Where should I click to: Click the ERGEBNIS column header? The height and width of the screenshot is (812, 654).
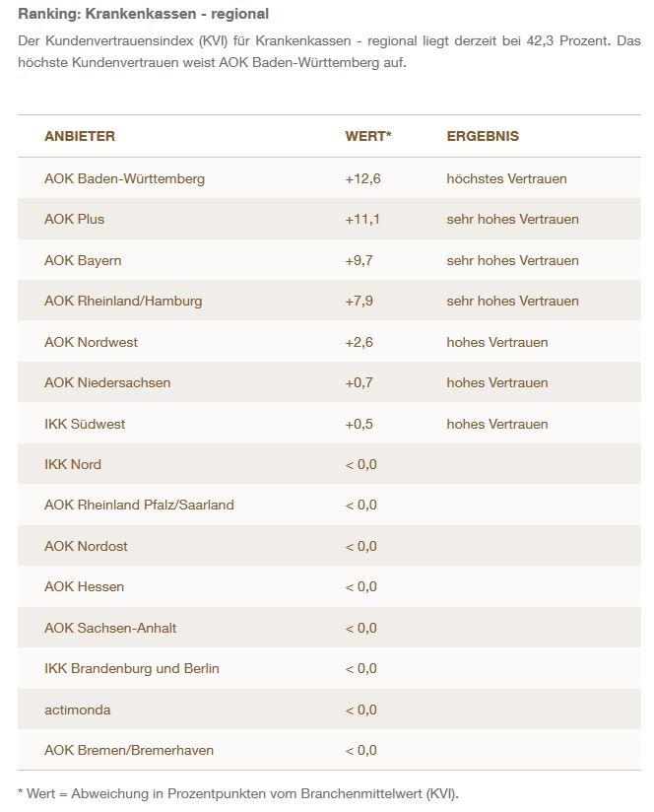coord(483,136)
